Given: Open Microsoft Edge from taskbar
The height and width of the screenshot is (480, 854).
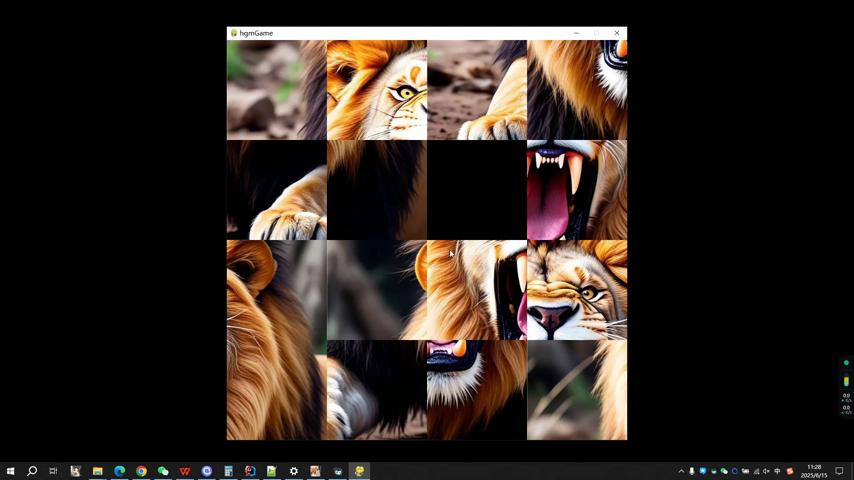Looking at the screenshot, I should [119, 471].
